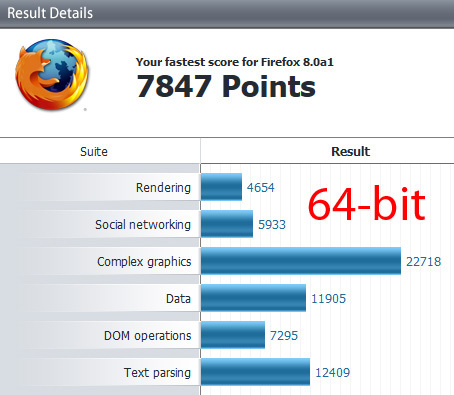Viewport: 454px width, 395px height.
Task: Click the 4654 Rendering score value
Action: click(261, 188)
